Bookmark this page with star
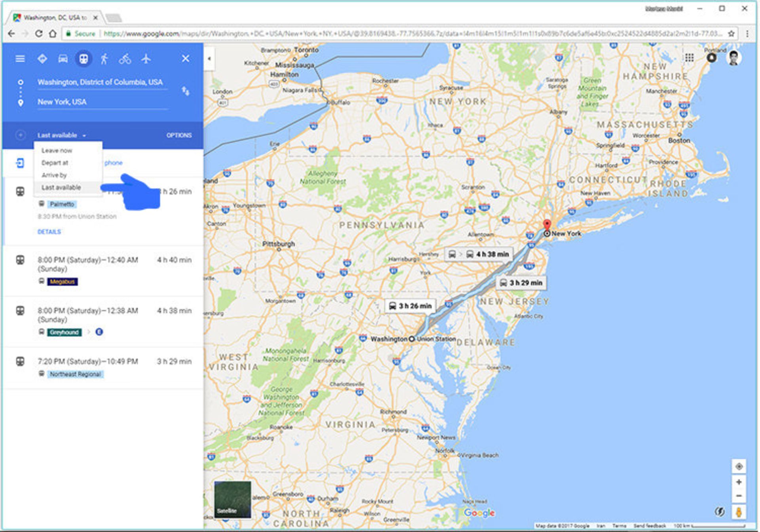Image resolution: width=760 pixels, height=532 pixels. point(731,34)
